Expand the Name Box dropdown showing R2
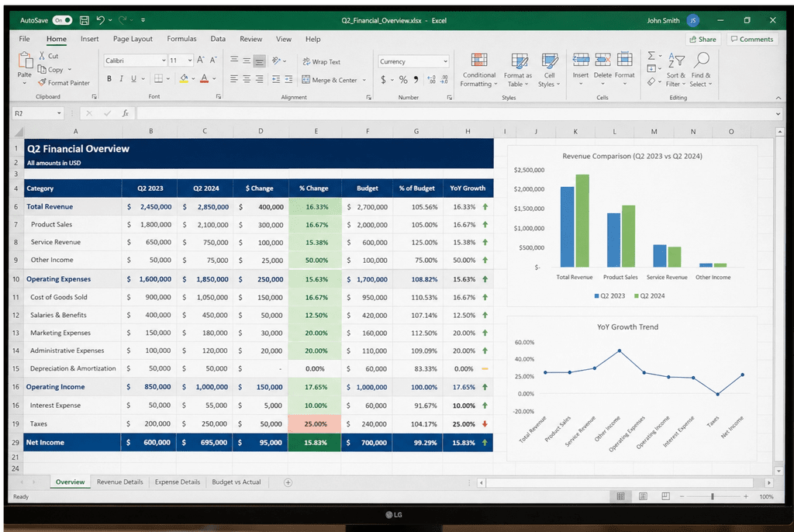 [59, 113]
